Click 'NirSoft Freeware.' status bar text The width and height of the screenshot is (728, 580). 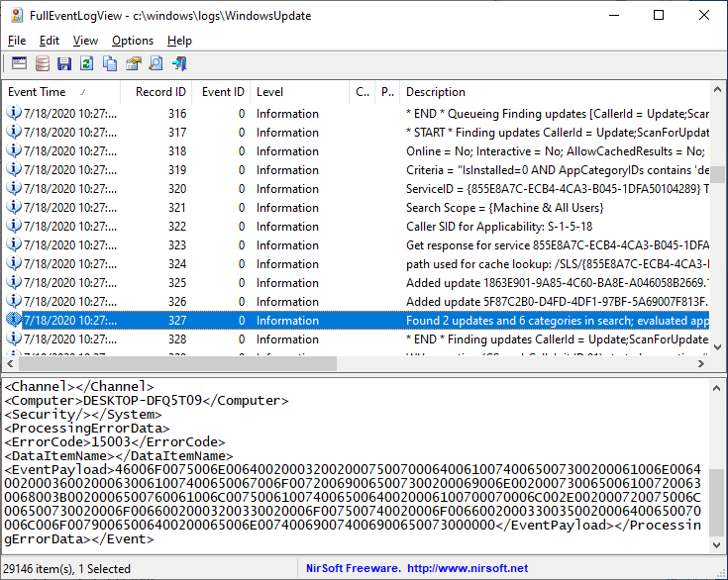coord(354,568)
